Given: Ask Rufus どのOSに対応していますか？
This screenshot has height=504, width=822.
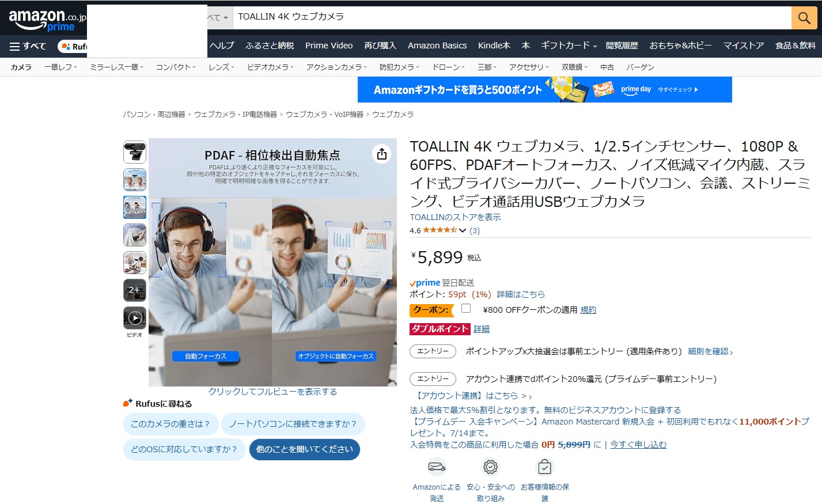Looking at the screenshot, I should pyautogui.click(x=184, y=449).
